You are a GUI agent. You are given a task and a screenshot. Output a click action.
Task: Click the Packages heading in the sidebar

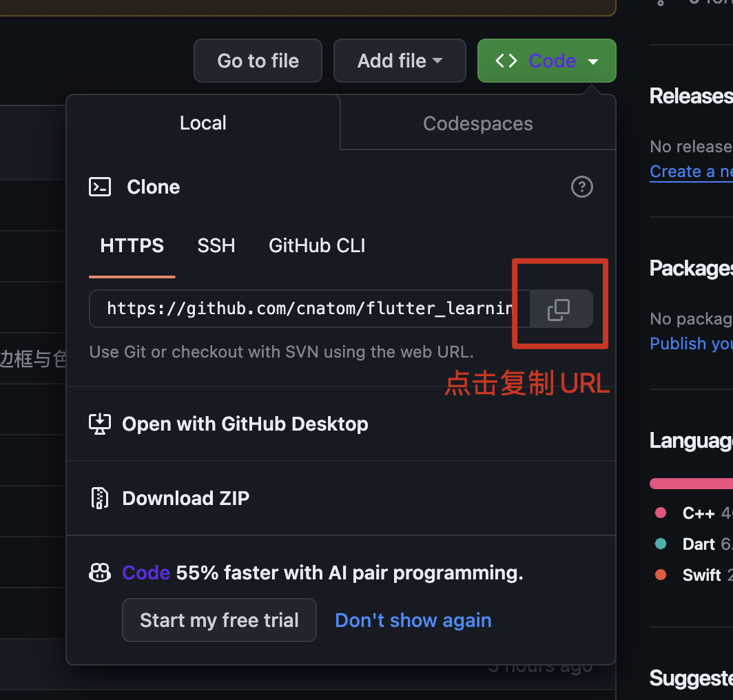(x=691, y=269)
